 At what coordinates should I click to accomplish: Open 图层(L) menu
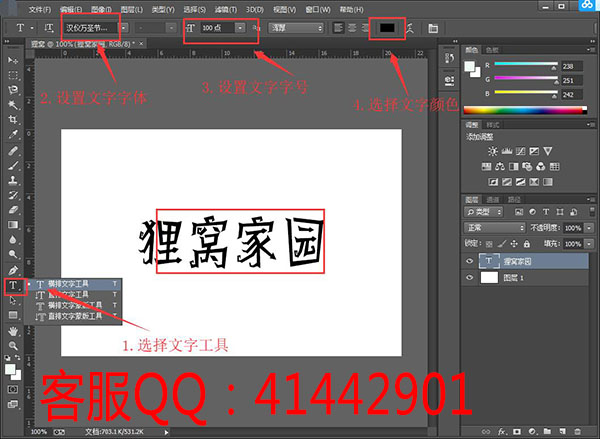tap(131, 10)
